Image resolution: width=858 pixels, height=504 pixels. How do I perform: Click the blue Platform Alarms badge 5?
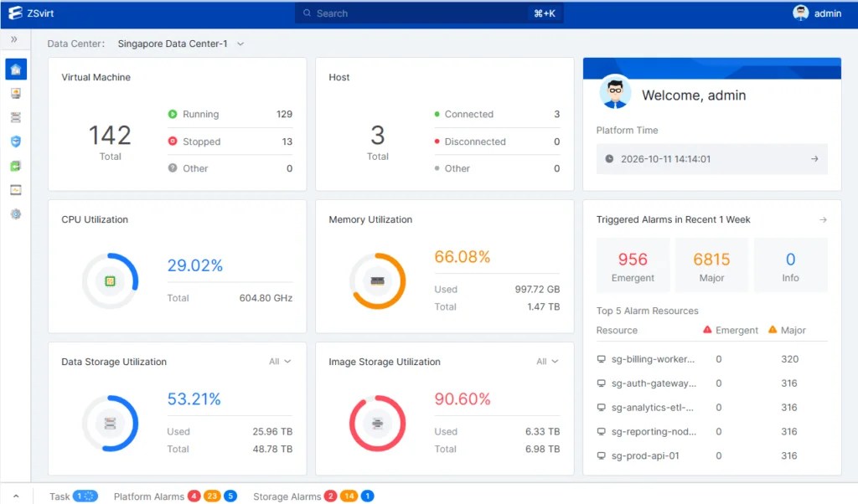(230, 496)
